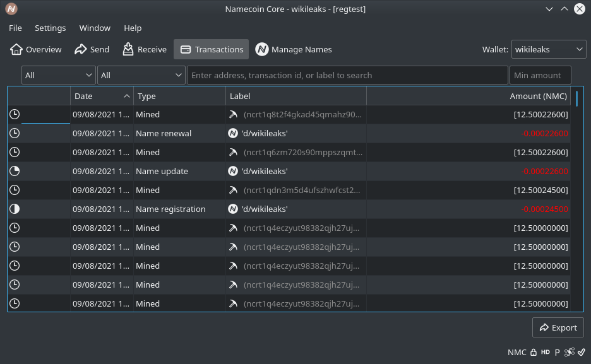Open the transaction type filter dropdown
The image size is (591, 364).
[141, 74]
